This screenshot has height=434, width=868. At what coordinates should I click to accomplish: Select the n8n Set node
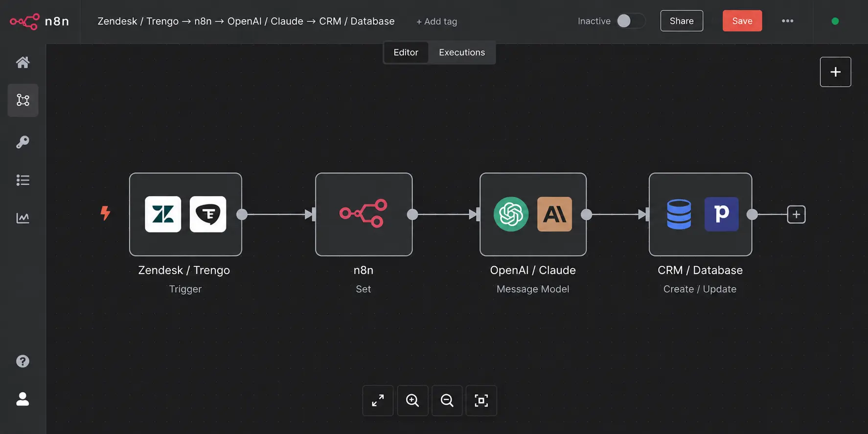[x=364, y=214]
